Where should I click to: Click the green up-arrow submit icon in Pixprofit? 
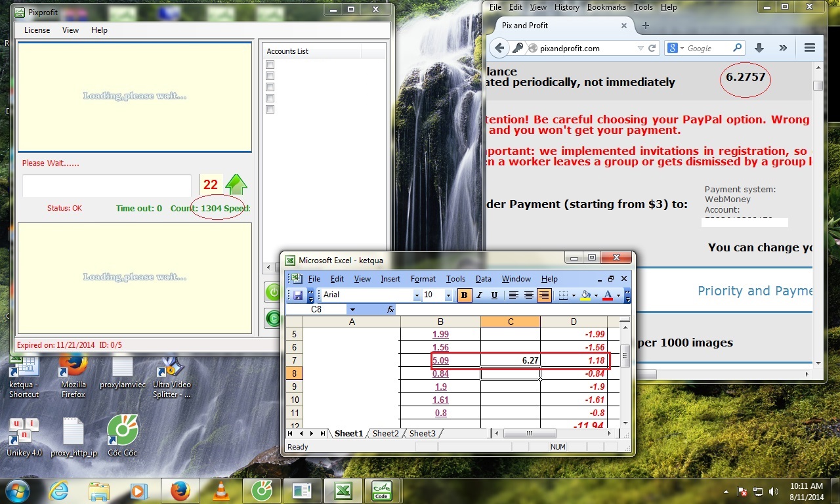[236, 185]
